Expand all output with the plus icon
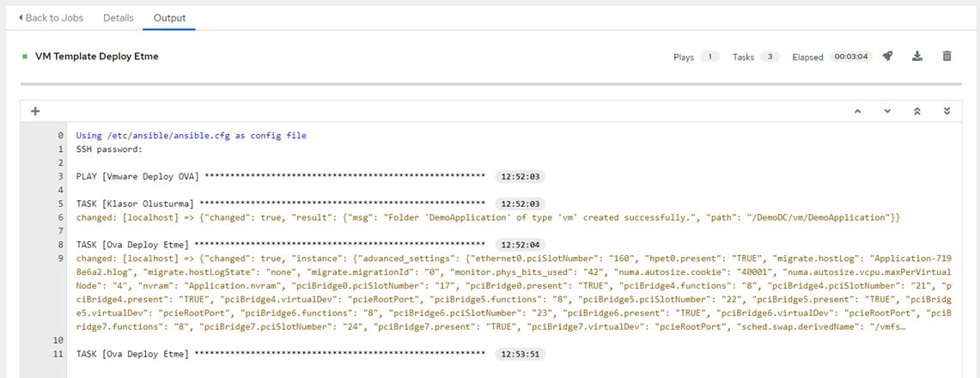Image resolution: width=980 pixels, height=378 pixels. 35,111
